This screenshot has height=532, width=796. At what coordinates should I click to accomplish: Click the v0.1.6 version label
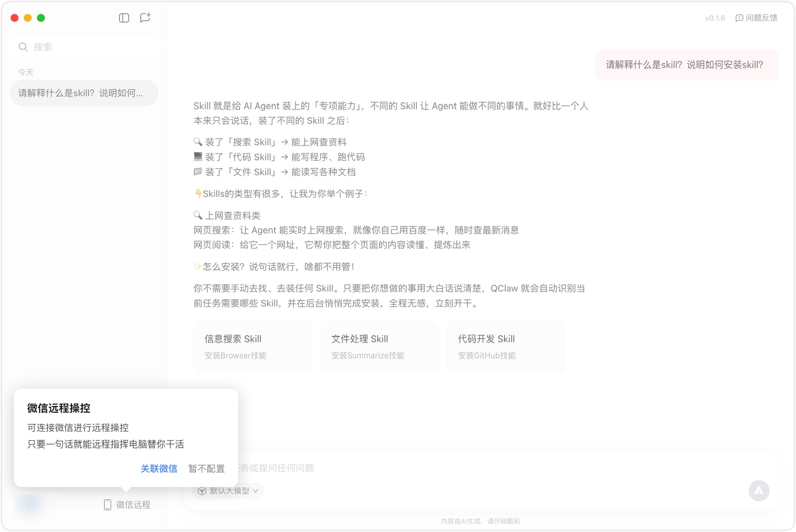[x=715, y=18]
